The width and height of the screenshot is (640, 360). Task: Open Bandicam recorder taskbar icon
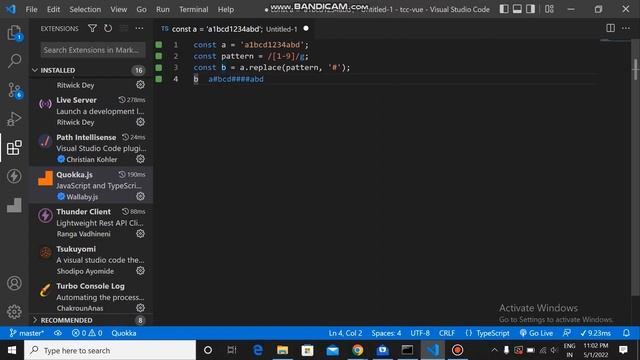(457, 350)
